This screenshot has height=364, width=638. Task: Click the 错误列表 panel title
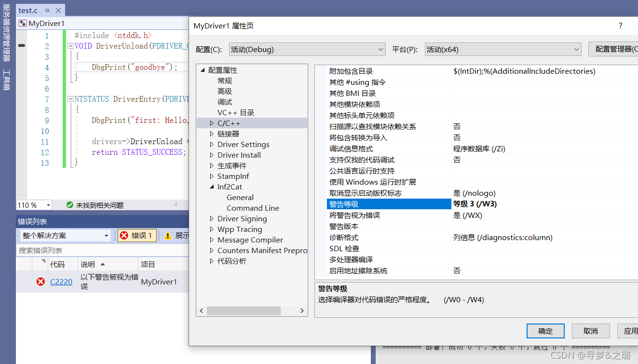coord(32,221)
